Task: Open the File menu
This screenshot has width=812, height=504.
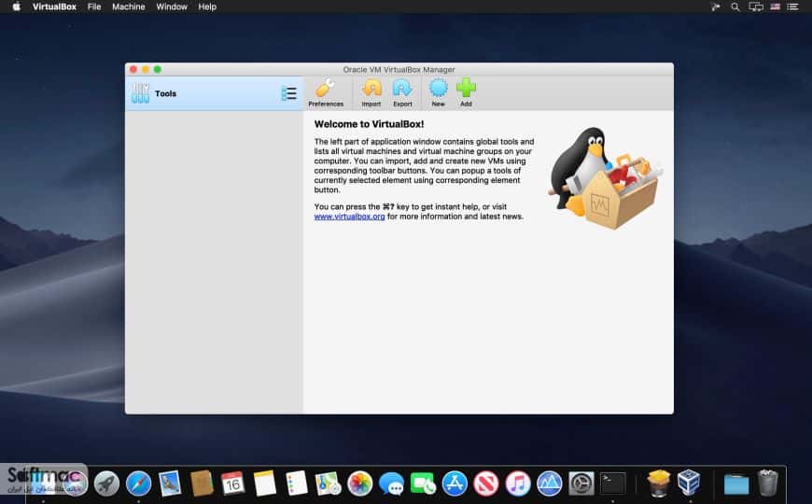Action: click(x=94, y=7)
